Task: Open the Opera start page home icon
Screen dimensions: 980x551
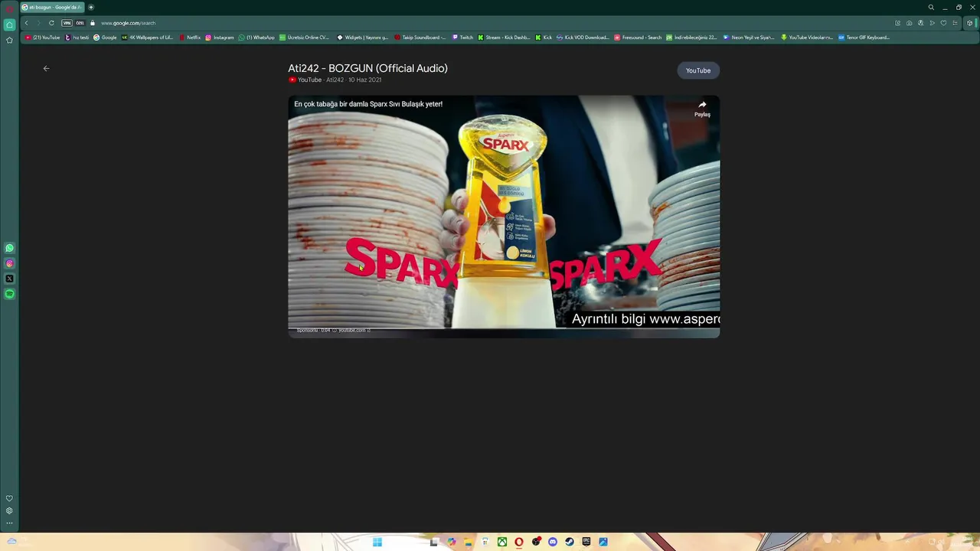Action: coord(9,24)
